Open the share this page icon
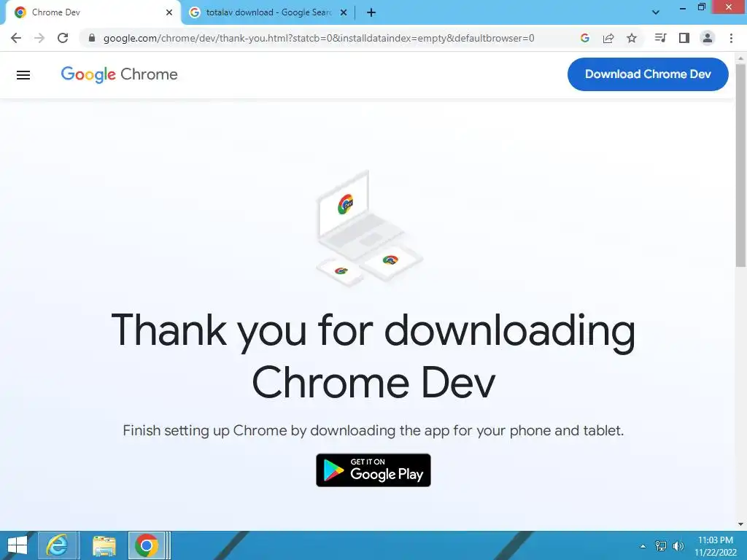 [608, 38]
